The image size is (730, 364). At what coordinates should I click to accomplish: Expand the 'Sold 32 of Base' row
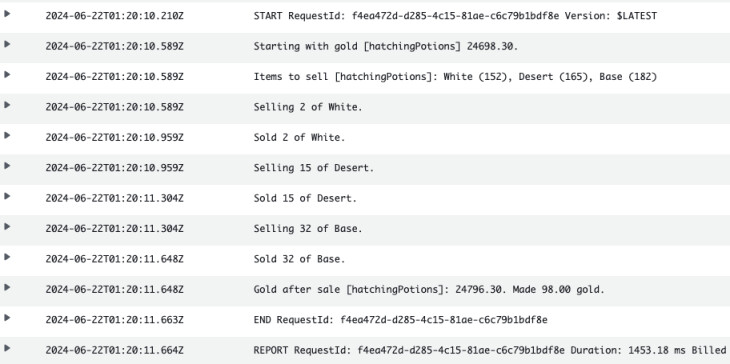(7, 257)
